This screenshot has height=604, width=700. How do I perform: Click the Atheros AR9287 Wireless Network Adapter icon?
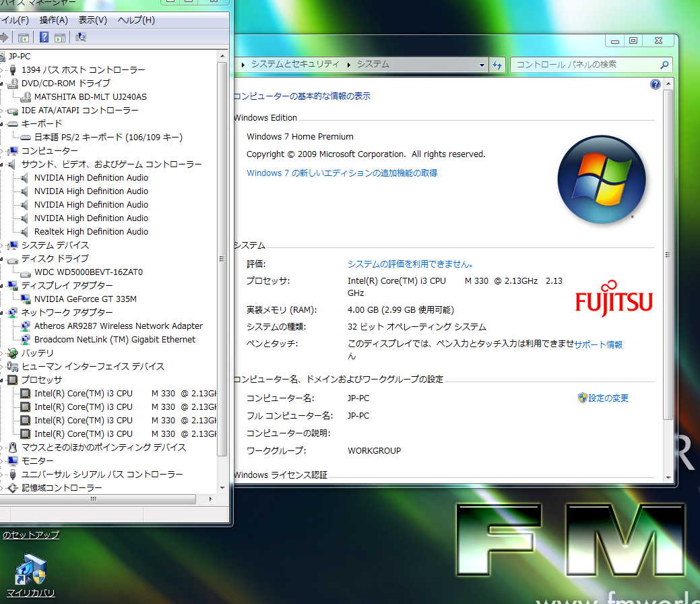click(26, 326)
